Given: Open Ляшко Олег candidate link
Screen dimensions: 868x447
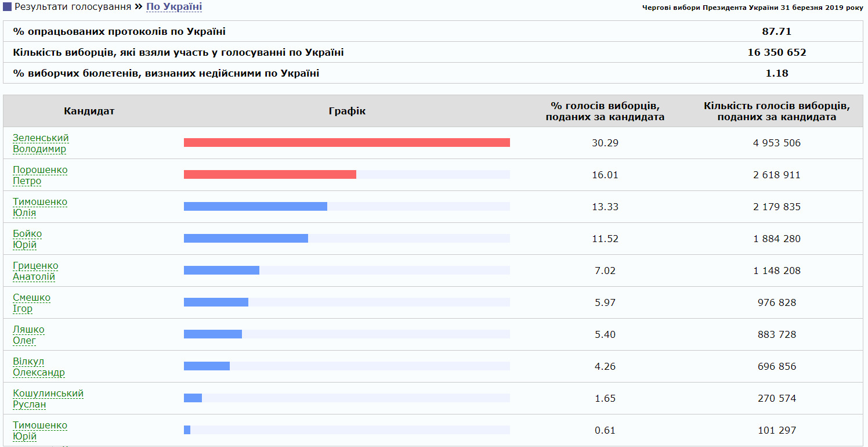Looking at the screenshot, I should (x=28, y=335).
